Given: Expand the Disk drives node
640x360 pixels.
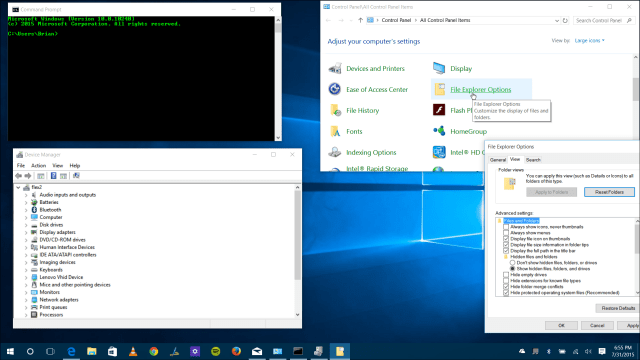Looking at the screenshot, I should click(26, 225).
